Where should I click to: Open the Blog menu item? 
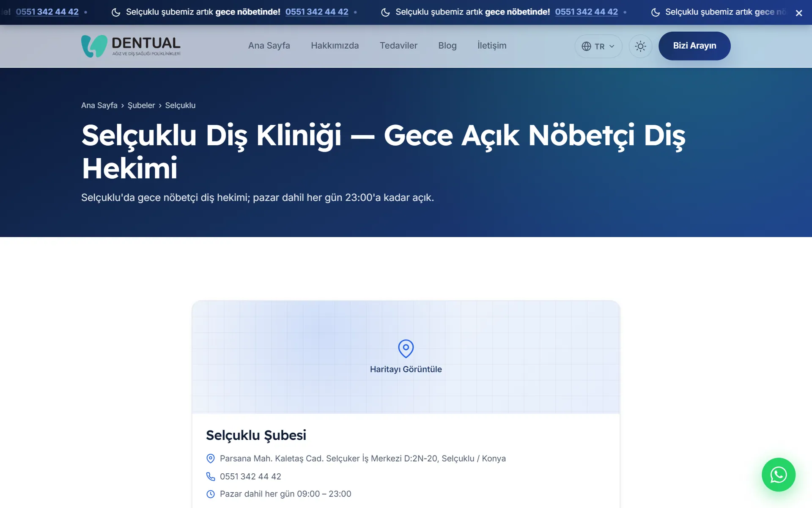(447, 46)
